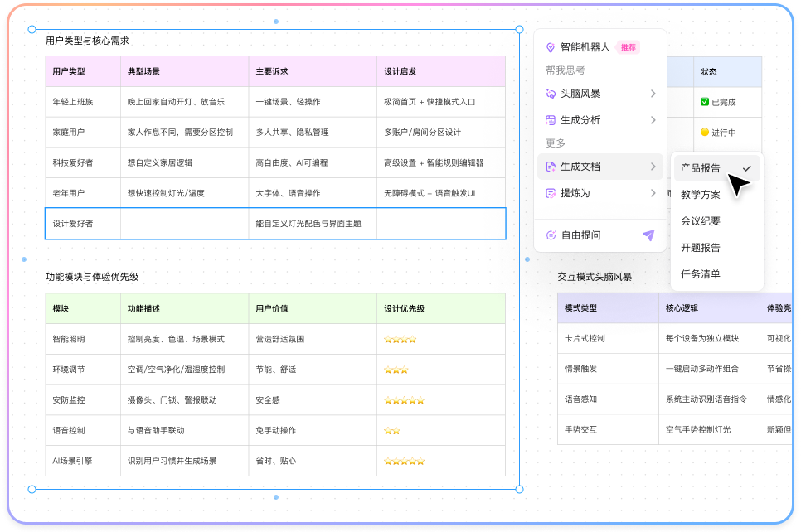Image resolution: width=801 pixels, height=532 pixels.
Task: Choose 会议纪要 in the submenu
Action: 699,220
